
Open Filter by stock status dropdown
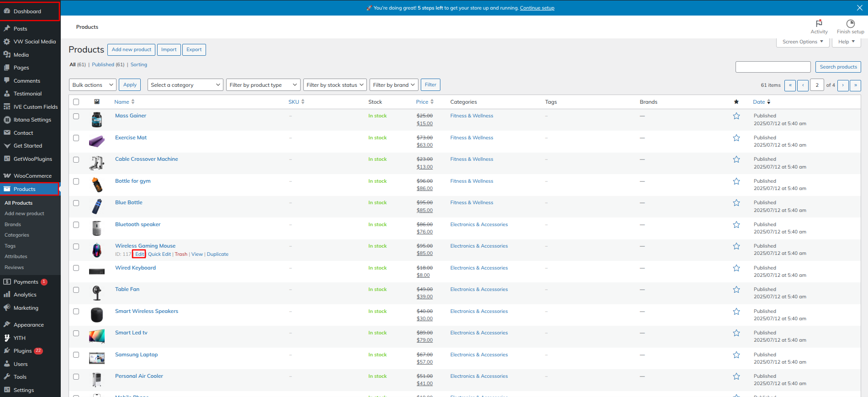click(x=335, y=85)
